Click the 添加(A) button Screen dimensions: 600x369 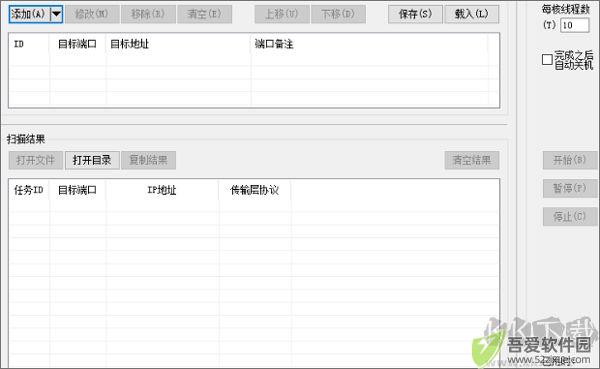pos(30,15)
